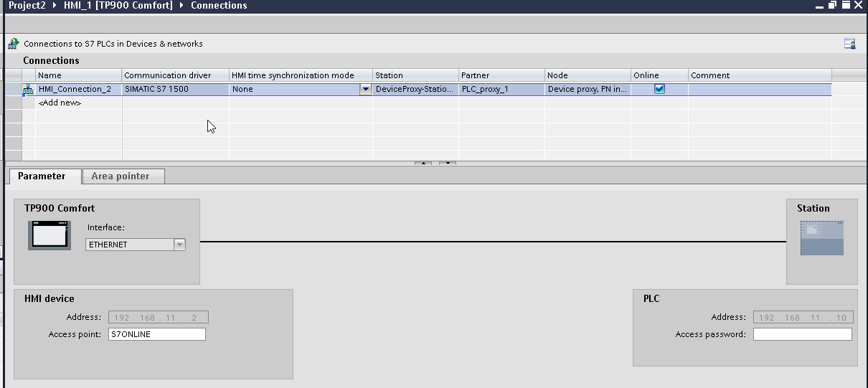The image size is (868, 388).
Task: Expand the table with the down arrow splitter
Action: coord(448,164)
